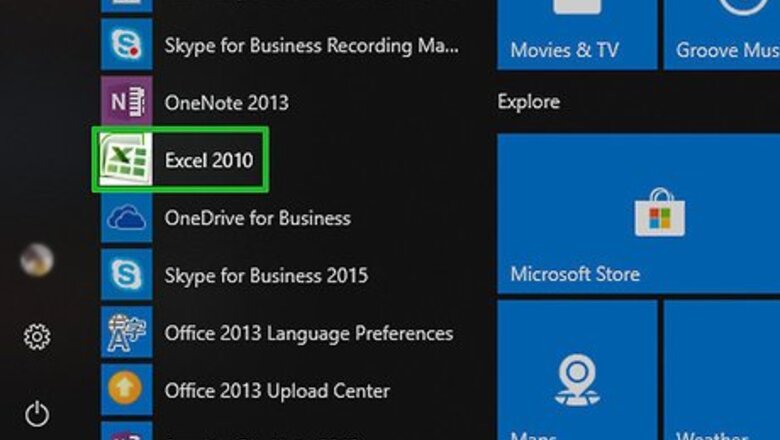Click the Power button icon
Viewport: 780px width, 440px height.
pyautogui.click(x=37, y=412)
